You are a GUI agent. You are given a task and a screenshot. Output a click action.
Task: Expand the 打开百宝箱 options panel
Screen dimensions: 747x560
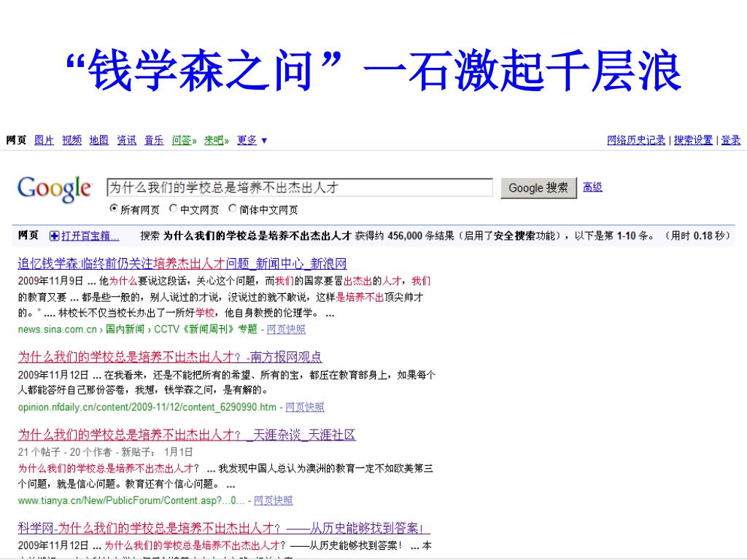tap(90, 236)
